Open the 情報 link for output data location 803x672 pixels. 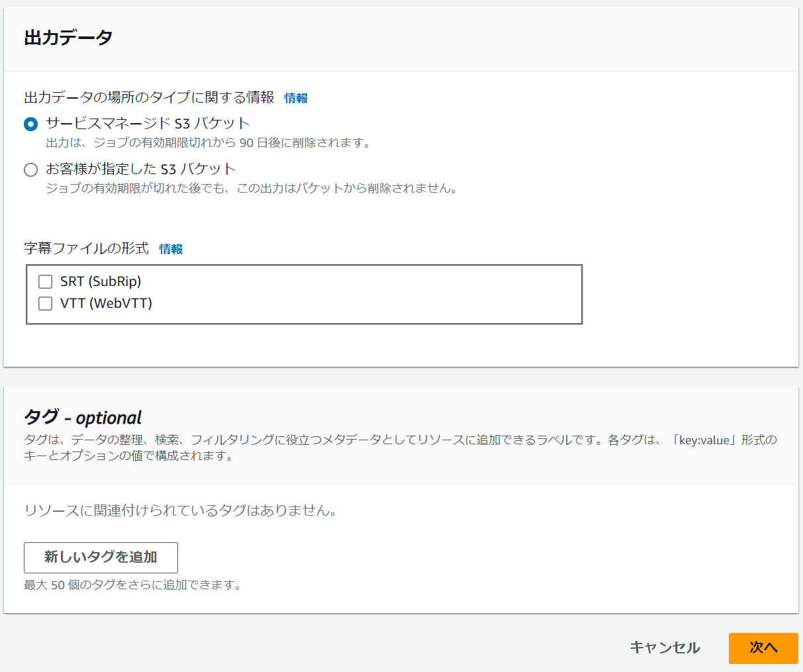[x=296, y=98]
